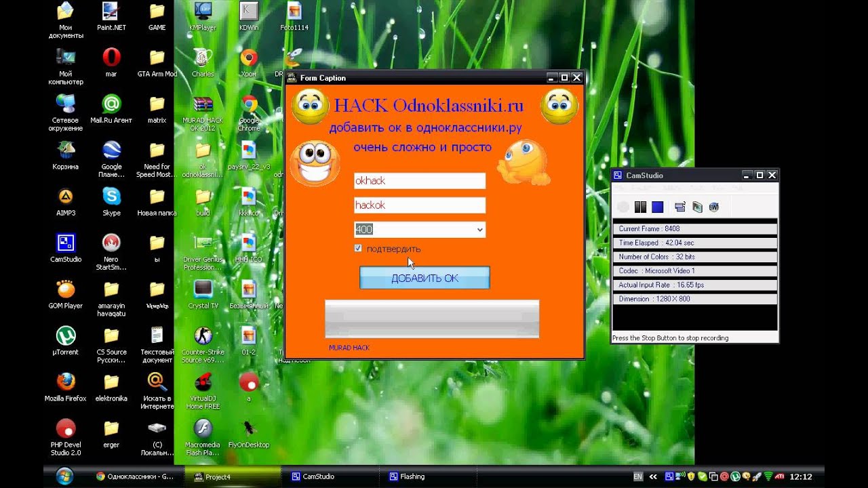Click the SWF producer icon in CamStudio

(713, 207)
